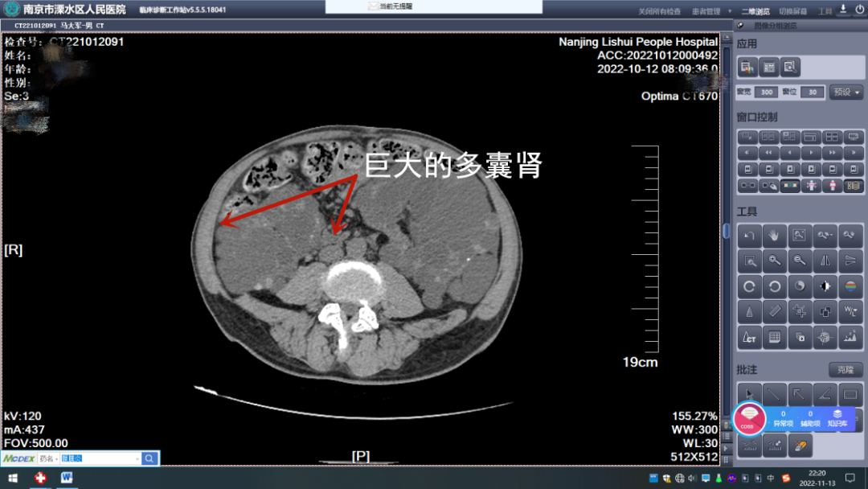Image resolution: width=868 pixels, height=489 pixels.
Task: Select the region zoom tool
Action: click(x=749, y=261)
